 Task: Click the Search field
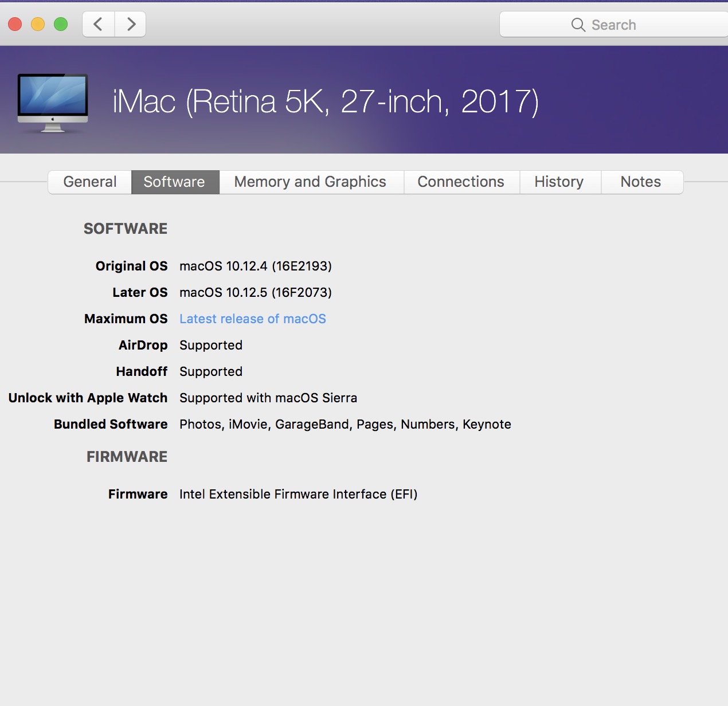click(614, 25)
